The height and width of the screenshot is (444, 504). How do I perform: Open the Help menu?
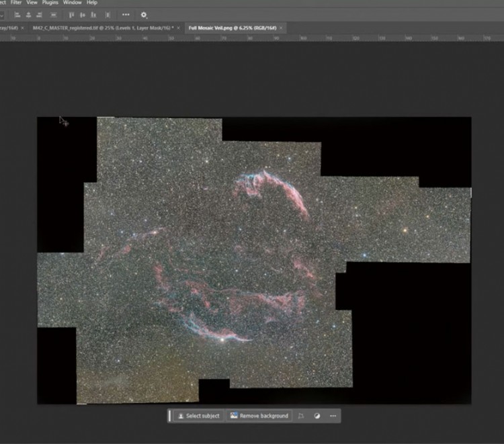click(92, 3)
